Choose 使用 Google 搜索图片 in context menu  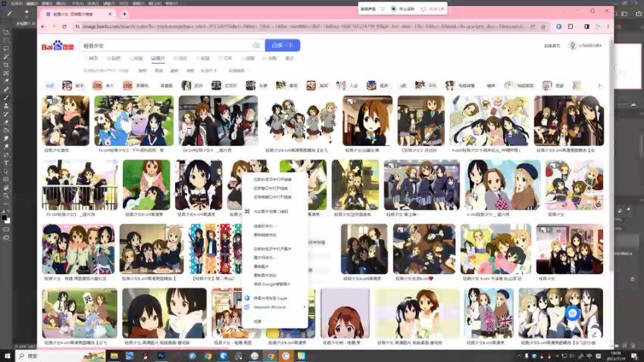point(275,284)
